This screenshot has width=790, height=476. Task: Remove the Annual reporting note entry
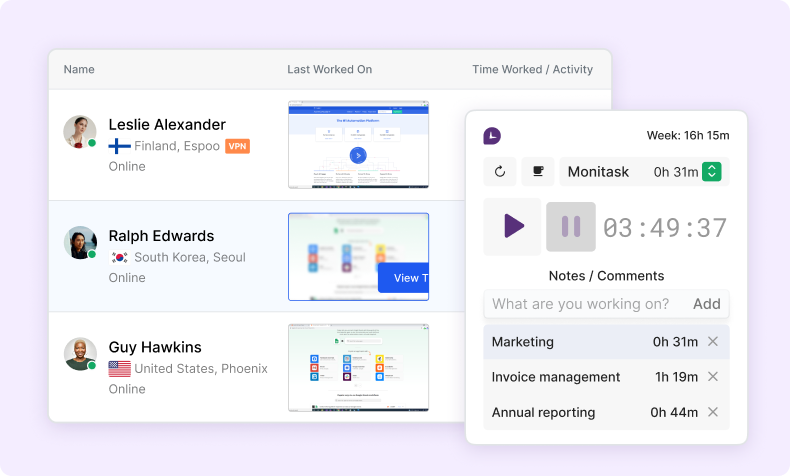point(712,412)
